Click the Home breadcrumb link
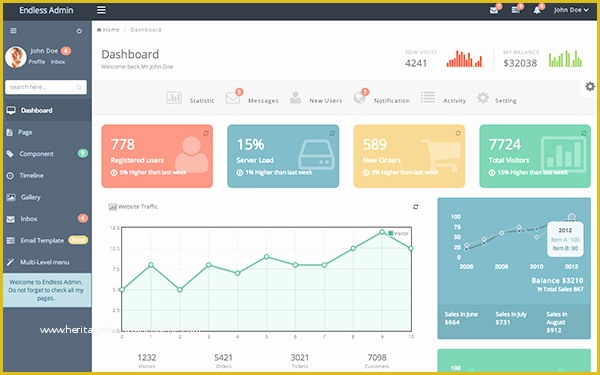The width and height of the screenshot is (600, 375). pyautogui.click(x=108, y=29)
